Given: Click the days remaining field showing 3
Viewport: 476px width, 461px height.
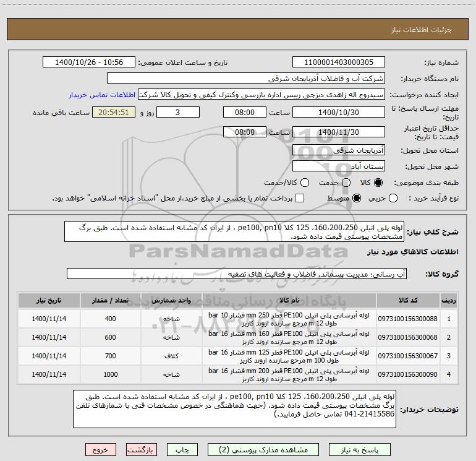Looking at the screenshot, I should pos(178,113).
